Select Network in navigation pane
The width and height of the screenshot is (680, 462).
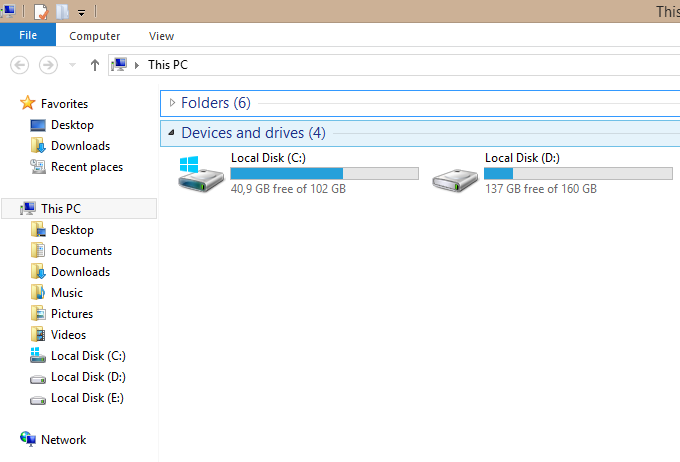[63, 440]
